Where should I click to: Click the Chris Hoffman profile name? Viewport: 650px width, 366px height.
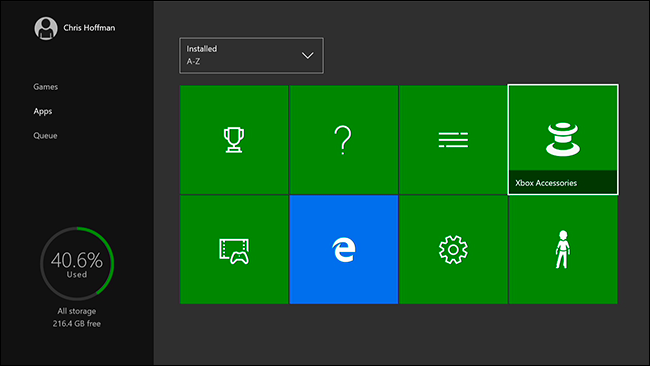(x=89, y=28)
